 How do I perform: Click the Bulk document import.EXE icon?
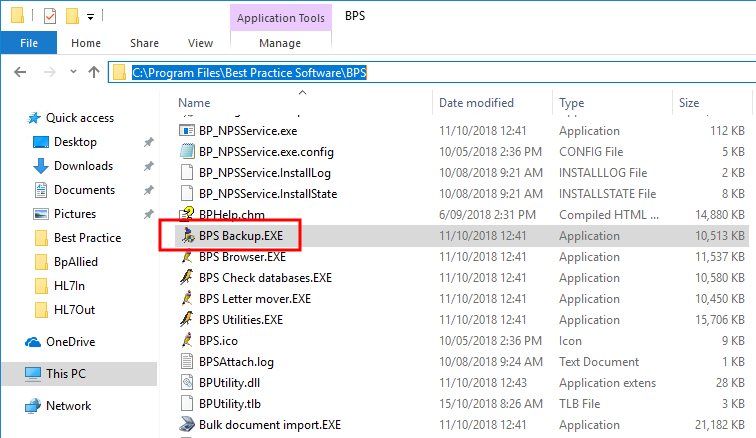187,424
